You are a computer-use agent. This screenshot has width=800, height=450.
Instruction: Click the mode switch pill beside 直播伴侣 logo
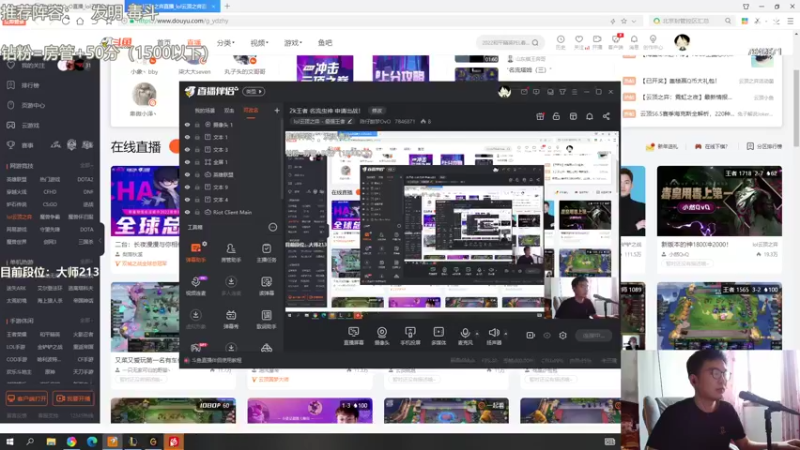click(254, 91)
